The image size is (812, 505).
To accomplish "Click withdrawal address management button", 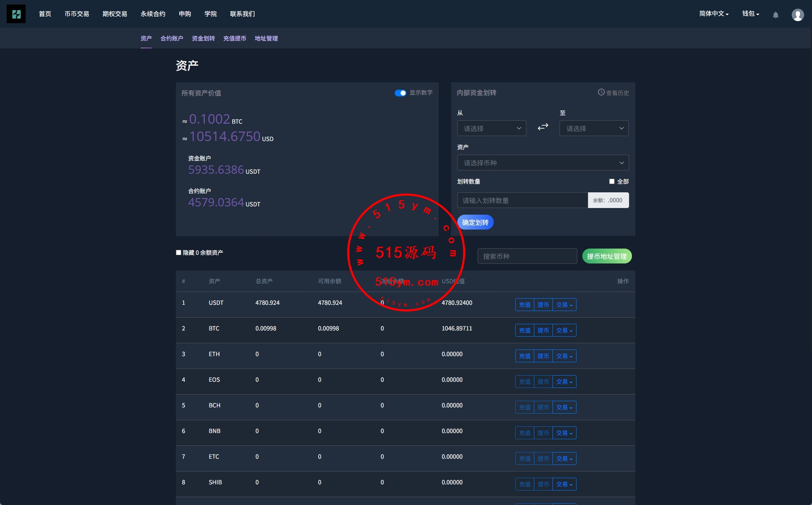I will 607,256.
